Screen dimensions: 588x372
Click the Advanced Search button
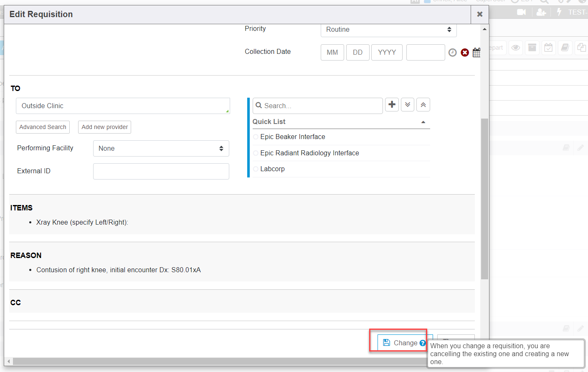[x=43, y=127]
